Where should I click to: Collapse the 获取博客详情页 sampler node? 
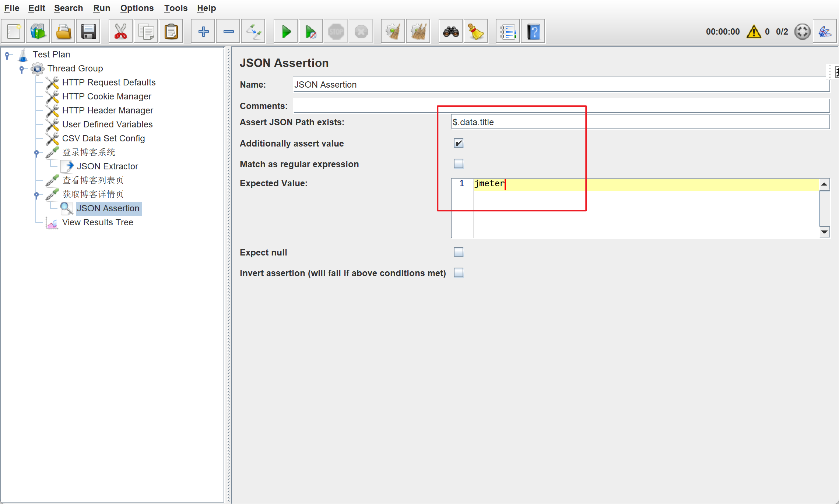pyautogui.click(x=36, y=194)
